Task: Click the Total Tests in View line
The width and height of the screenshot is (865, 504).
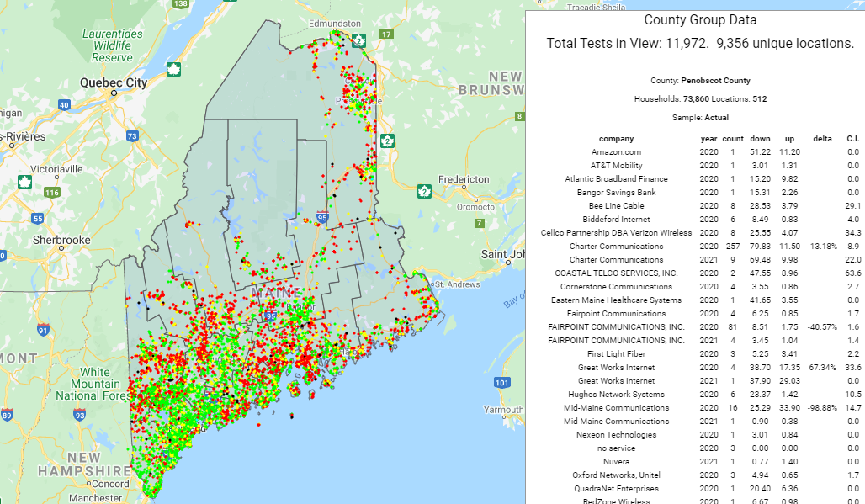Action: click(700, 44)
